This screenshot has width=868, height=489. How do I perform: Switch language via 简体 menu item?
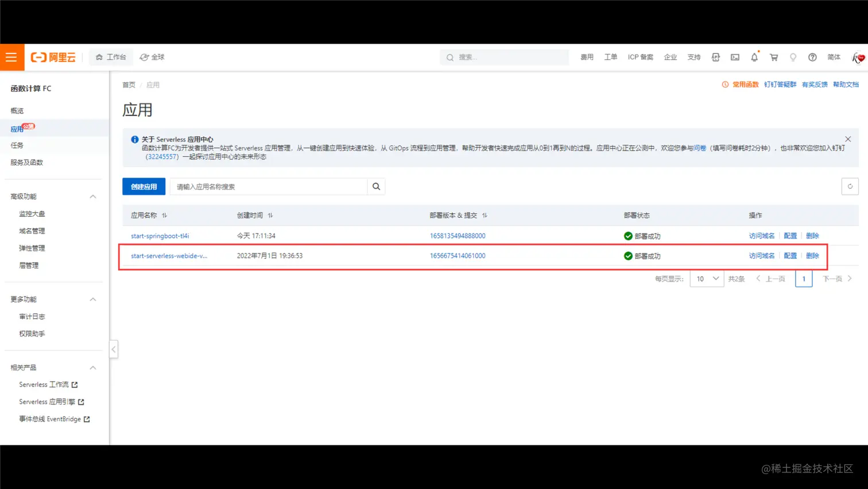(834, 57)
